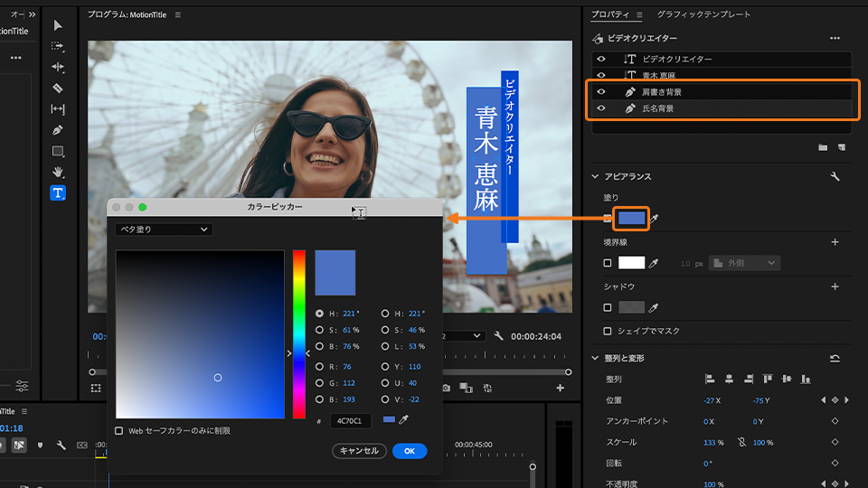Create new group folder icon
Viewport: 868px width, 488px height.
[x=823, y=147]
